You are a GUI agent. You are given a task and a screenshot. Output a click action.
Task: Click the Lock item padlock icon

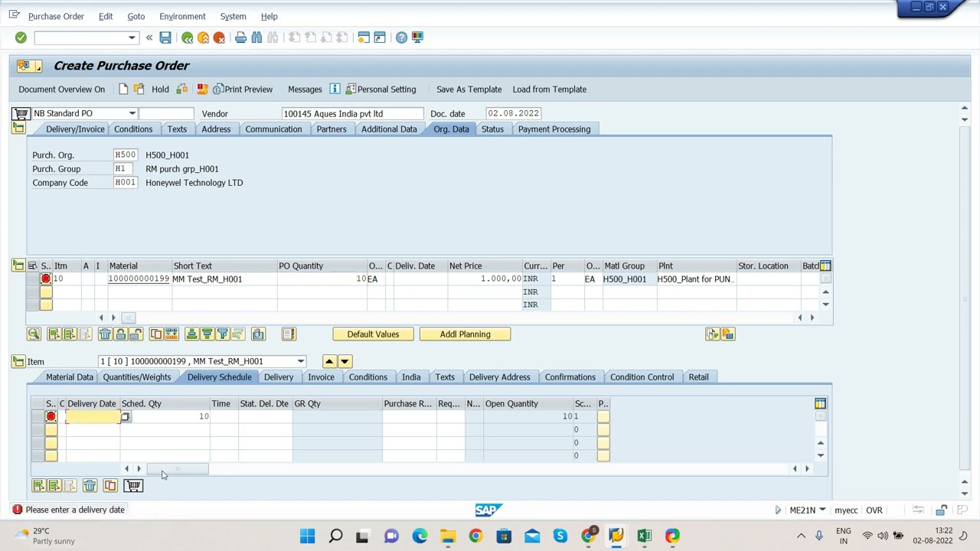[x=120, y=334]
